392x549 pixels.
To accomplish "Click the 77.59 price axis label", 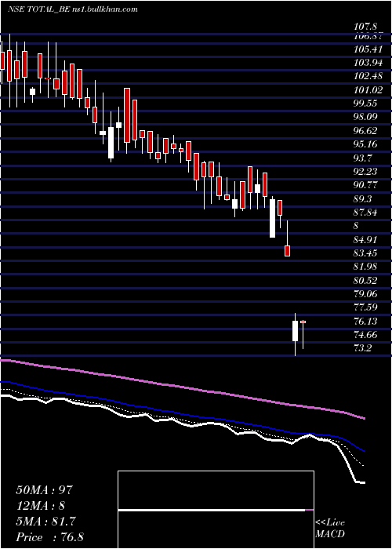I will (365, 307).
